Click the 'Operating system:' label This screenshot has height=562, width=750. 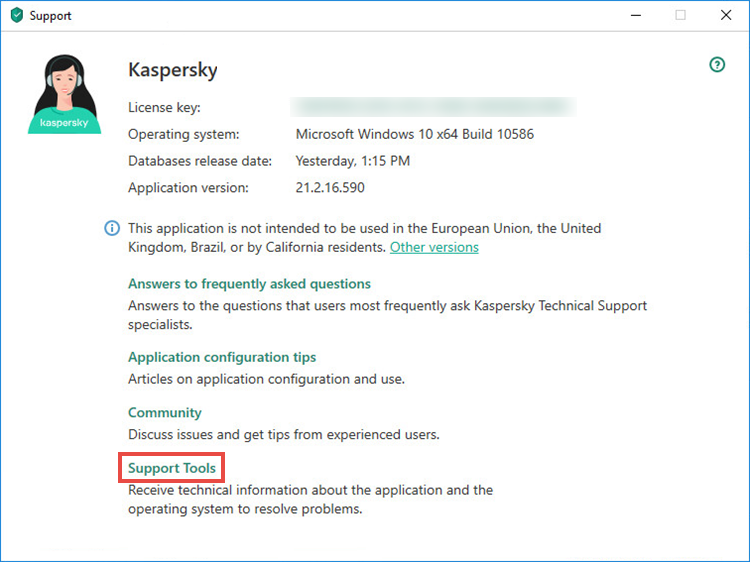click(184, 134)
